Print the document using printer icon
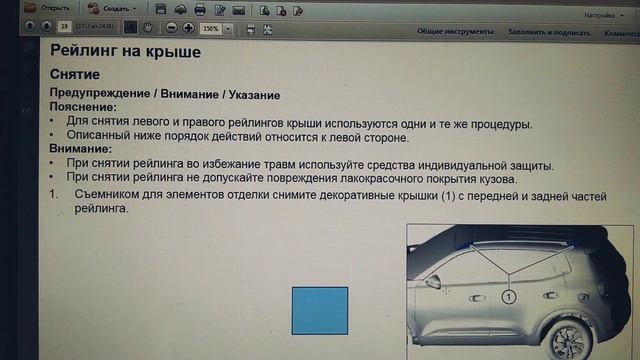This screenshot has width=640, height=360. (200, 9)
